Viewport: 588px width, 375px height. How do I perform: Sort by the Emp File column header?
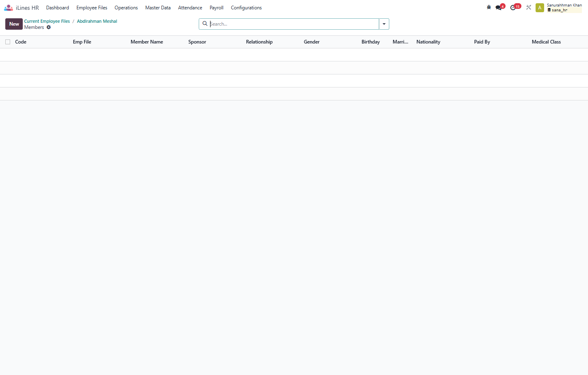[82, 42]
